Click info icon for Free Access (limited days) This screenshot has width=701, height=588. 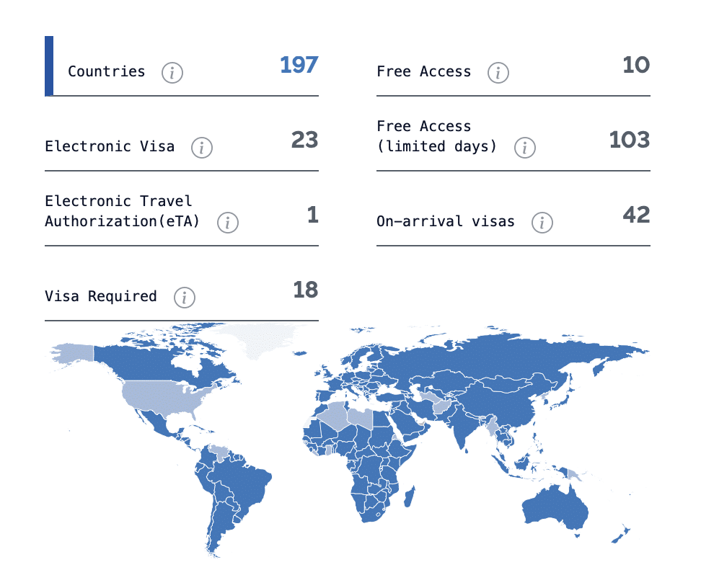pyautogui.click(x=524, y=148)
